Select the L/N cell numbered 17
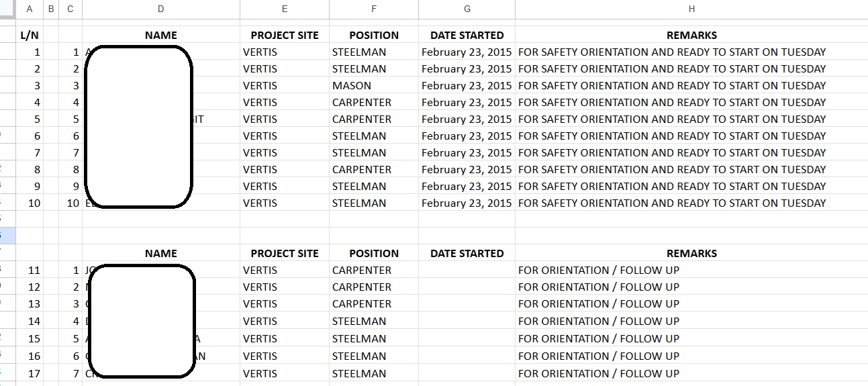Viewport: 868px width, 386px height. pos(29,374)
